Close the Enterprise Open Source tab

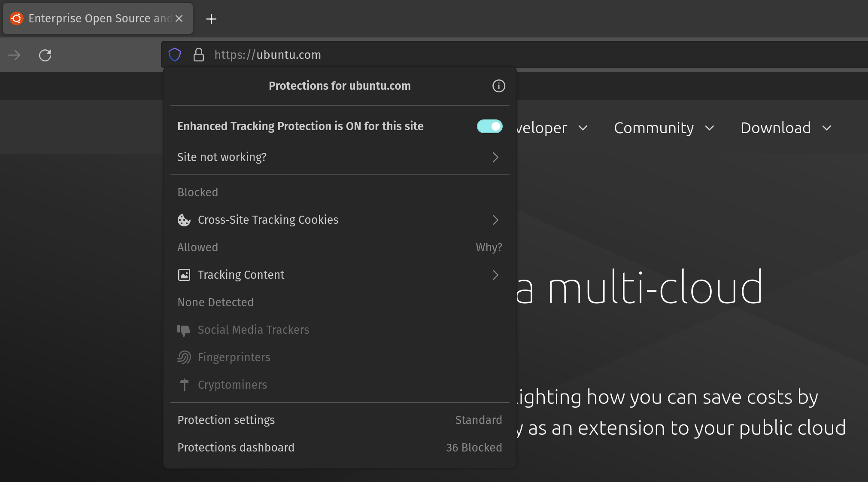(179, 18)
